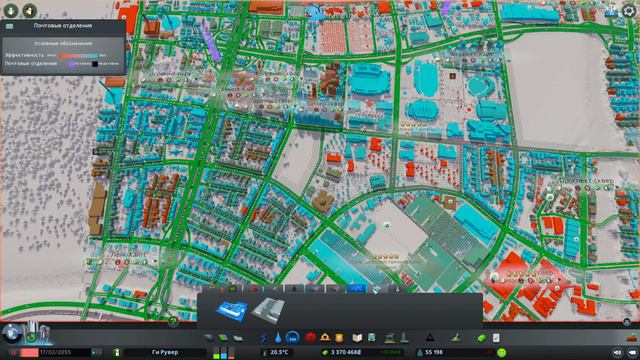
Task: Select the gray Post Office building thumbnail
Action: 267,310
